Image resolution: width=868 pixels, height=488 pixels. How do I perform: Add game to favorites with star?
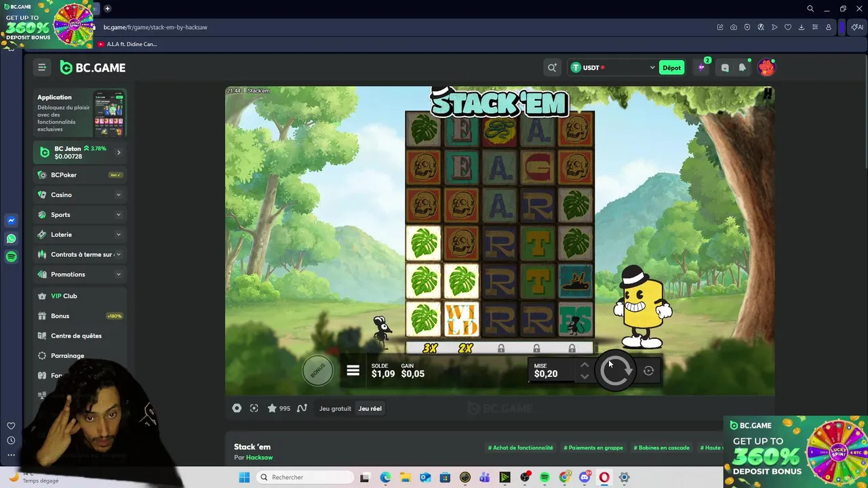click(x=272, y=408)
